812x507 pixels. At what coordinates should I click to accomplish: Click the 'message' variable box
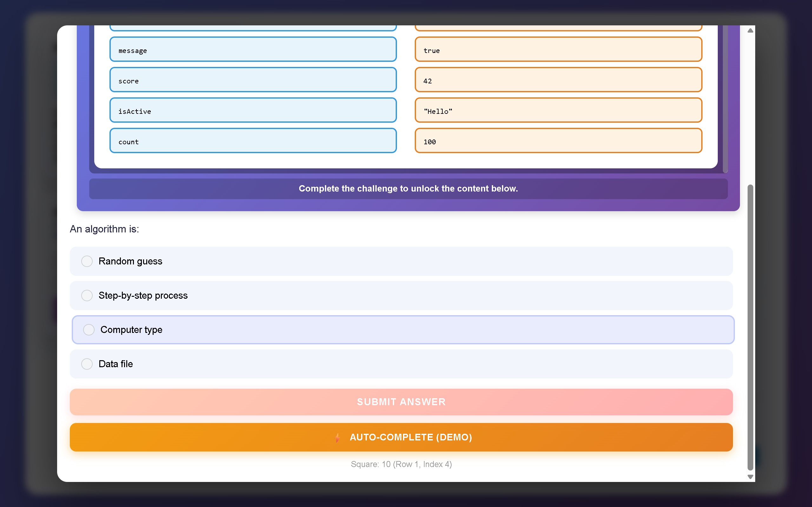tap(253, 49)
